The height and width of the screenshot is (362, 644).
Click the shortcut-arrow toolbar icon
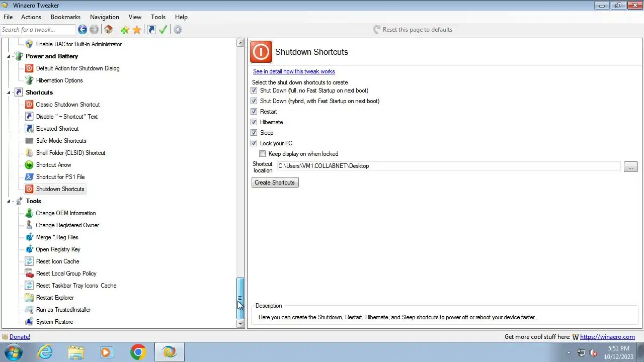(x=151, y=30)
